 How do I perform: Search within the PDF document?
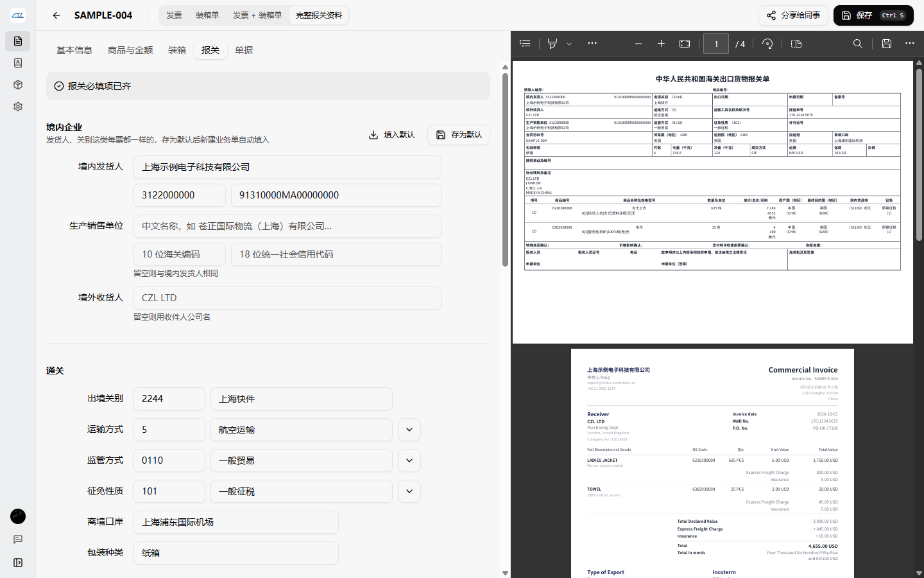858,44
